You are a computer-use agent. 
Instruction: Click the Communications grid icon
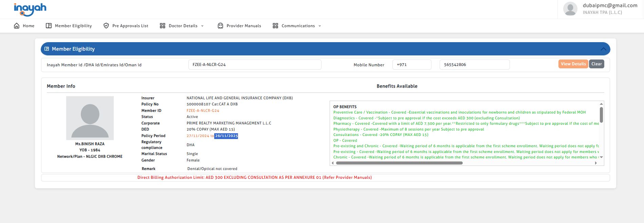pyautogui.click(x=275, y=26)
